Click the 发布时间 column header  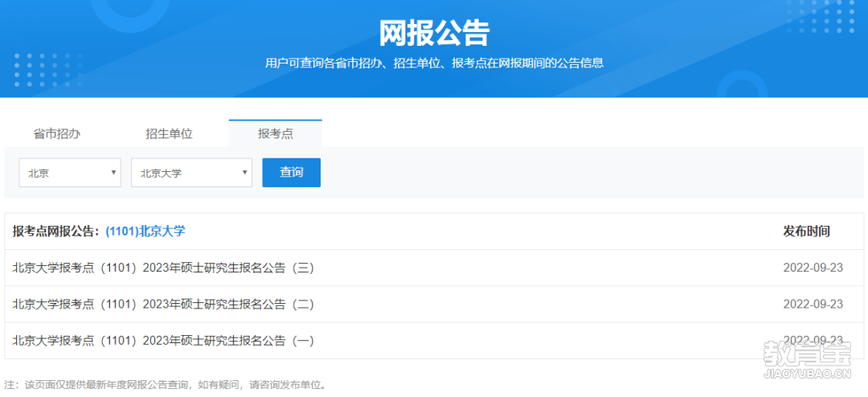pyautogui.click(x=807, y=231)
